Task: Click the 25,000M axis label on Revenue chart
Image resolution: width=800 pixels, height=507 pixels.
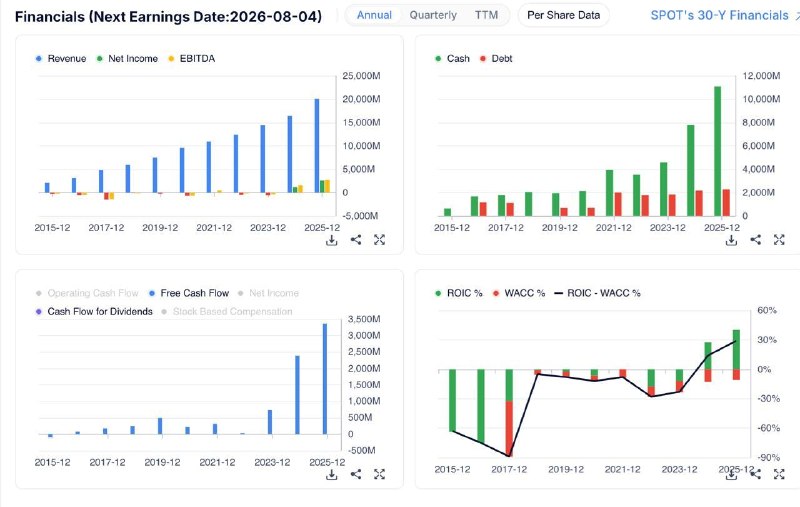Action: (361, 76)
